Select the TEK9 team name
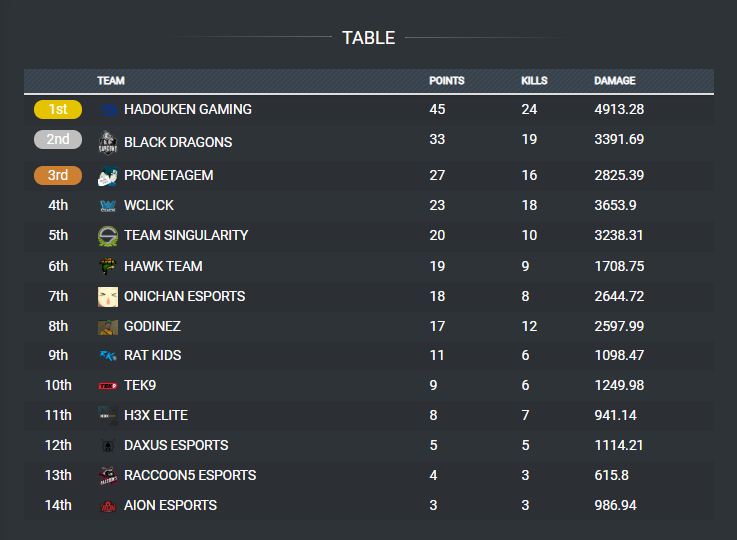The height and width of the screenshot is (540, 737). (x=140, y=386)
